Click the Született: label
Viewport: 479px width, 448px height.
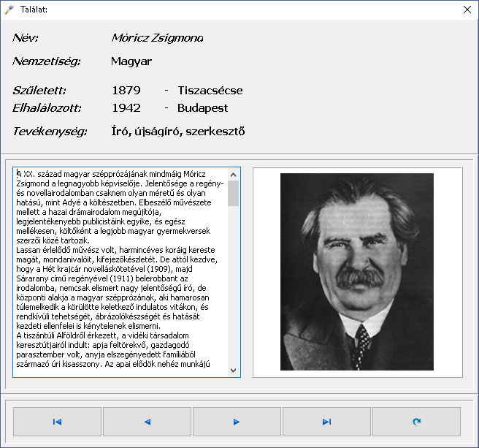pyautogui.click(x=39, y=91)
